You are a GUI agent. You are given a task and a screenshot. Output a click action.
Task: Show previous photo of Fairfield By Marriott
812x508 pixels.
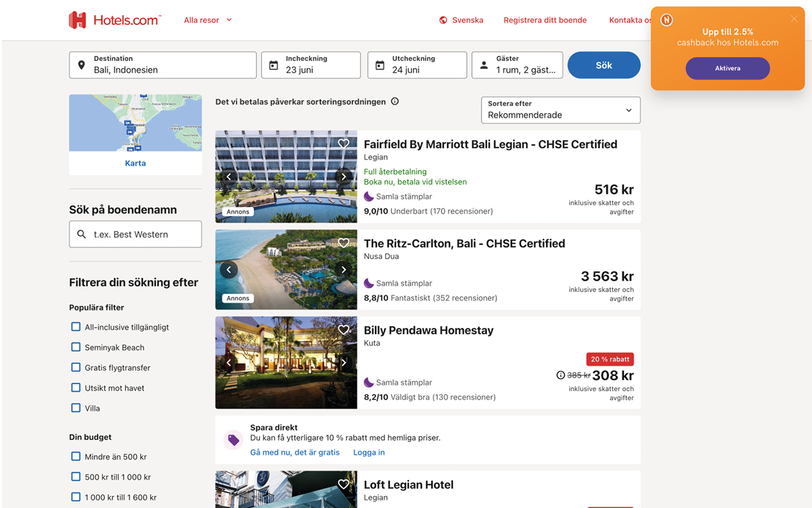coord(229,177)
